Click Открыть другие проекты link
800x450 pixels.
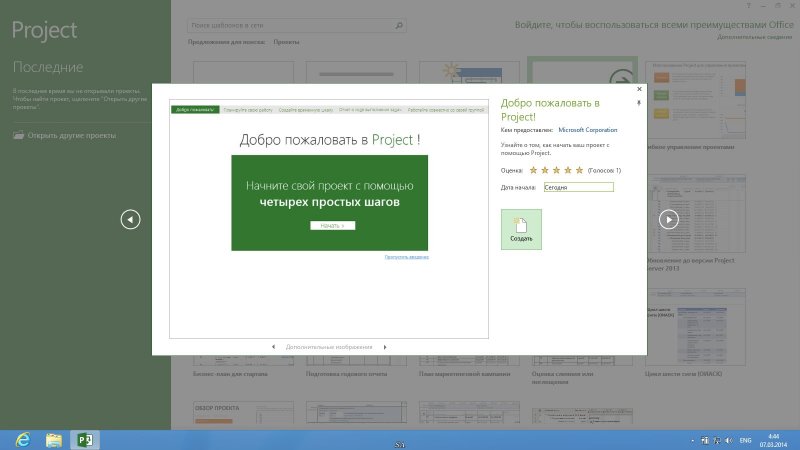(71, 136)
